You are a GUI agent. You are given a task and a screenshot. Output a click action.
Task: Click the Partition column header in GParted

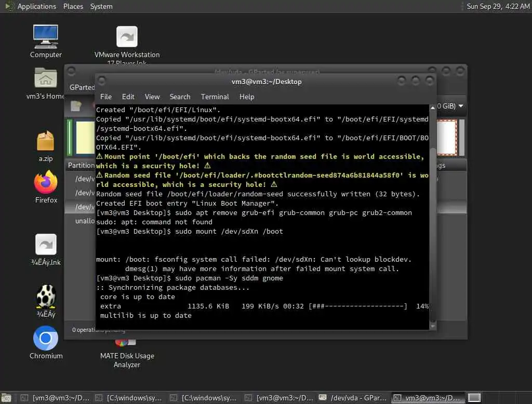coord(81,165)
